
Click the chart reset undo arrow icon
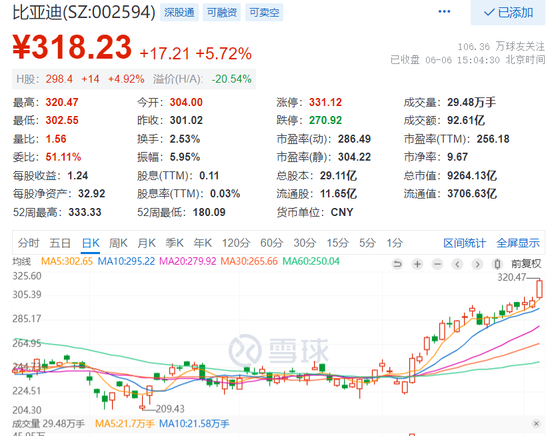[397, 264]
